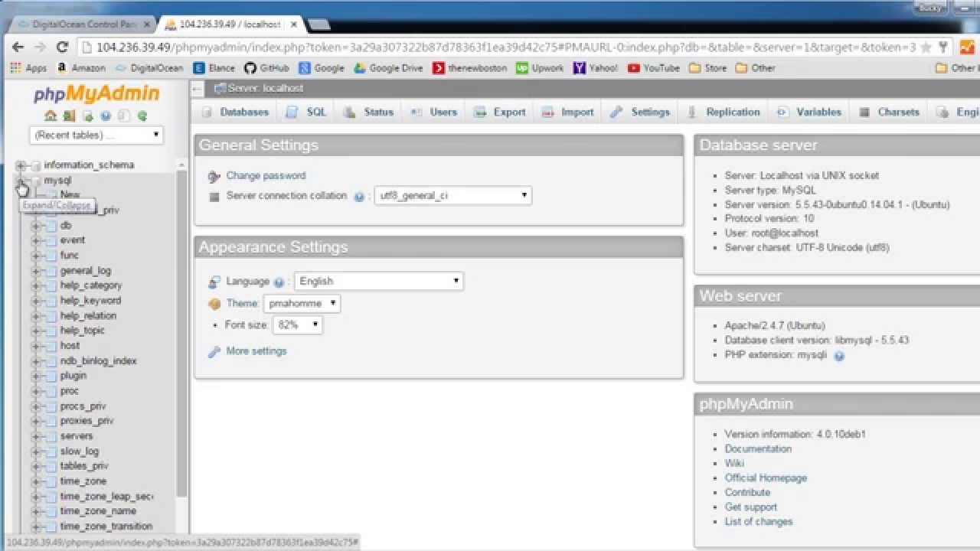Click the phpMyAdmin Home icon
Viewport: 980px width, 551px height.
coord(51,116)
